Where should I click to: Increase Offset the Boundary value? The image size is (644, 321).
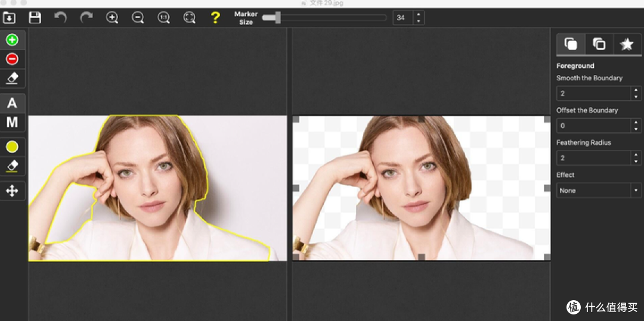click(x=636, y=122)
